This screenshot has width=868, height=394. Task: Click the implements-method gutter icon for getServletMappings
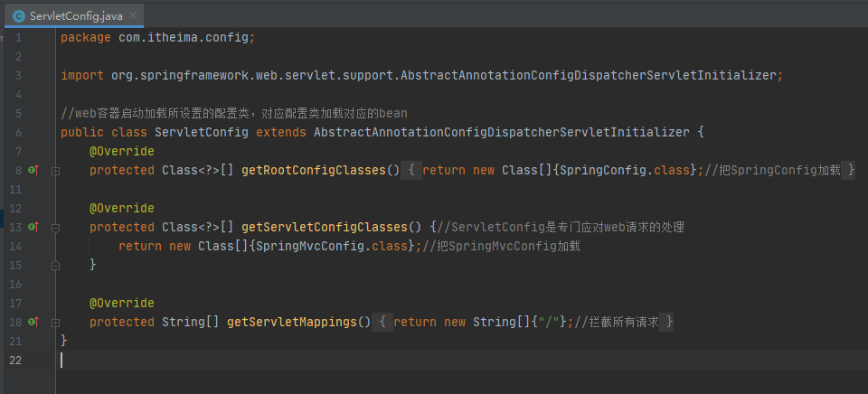(33, 322)
